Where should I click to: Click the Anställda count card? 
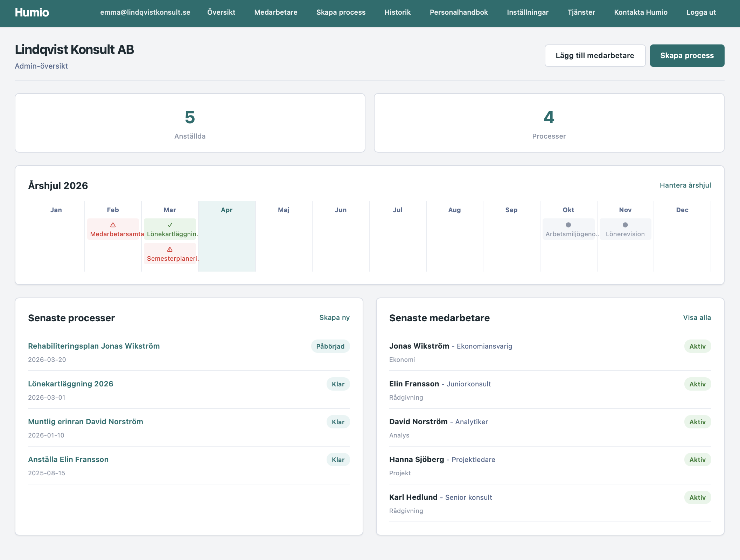tap(190, 123)
